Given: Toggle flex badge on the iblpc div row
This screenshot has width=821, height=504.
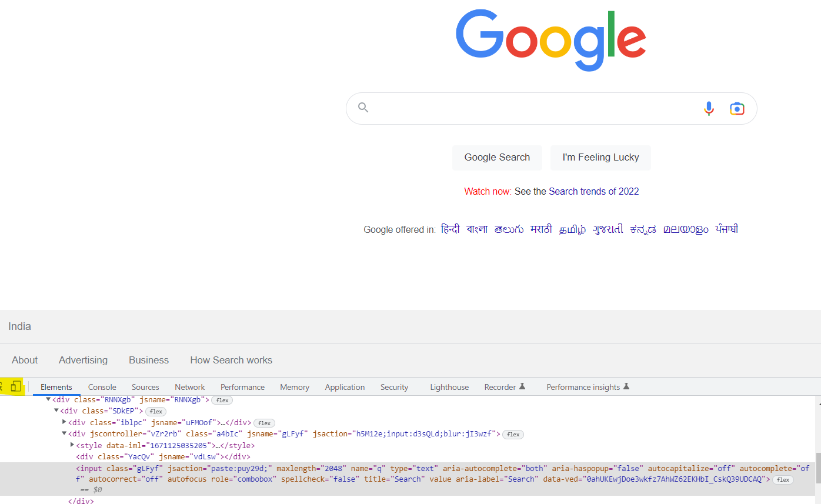Looking at the screenshot, I should [264, 423].
